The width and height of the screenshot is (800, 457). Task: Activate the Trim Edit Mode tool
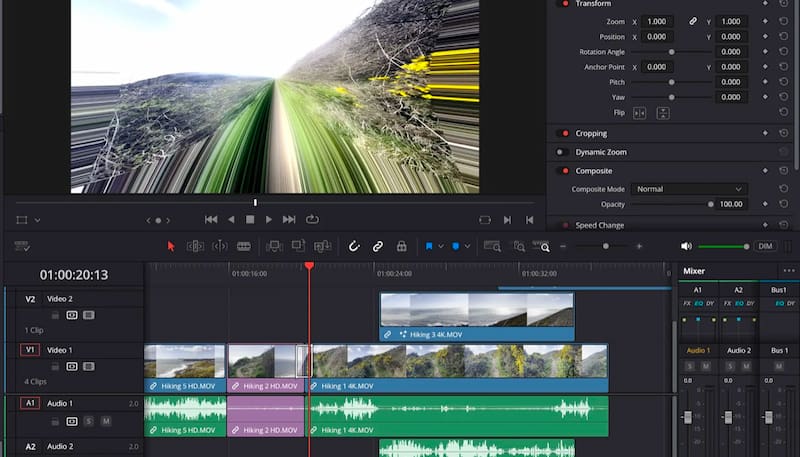tap(195, 246)
